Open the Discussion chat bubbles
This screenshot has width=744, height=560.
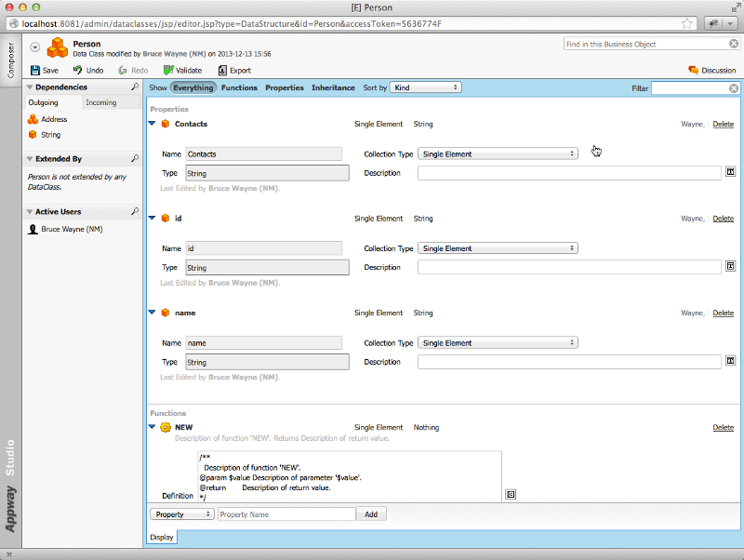click(x=693, y=71)
